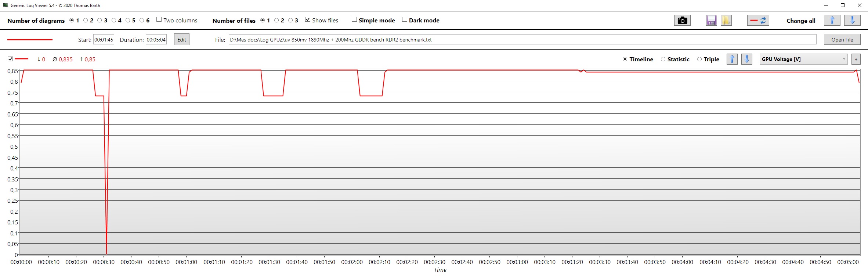Click the down arrow beside Change all
The height and width of the screenshot is (278, 868).
coord(852,21)
